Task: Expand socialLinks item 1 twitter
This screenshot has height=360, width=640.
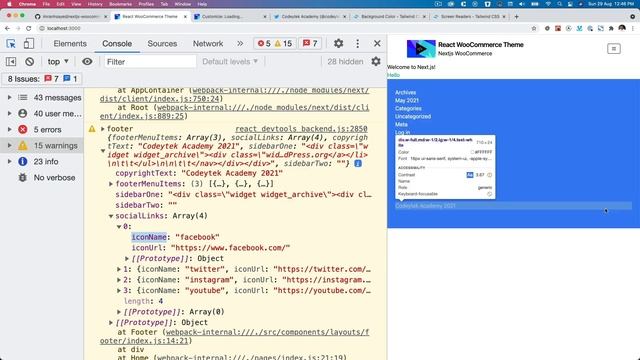Action: pos(119,269)
